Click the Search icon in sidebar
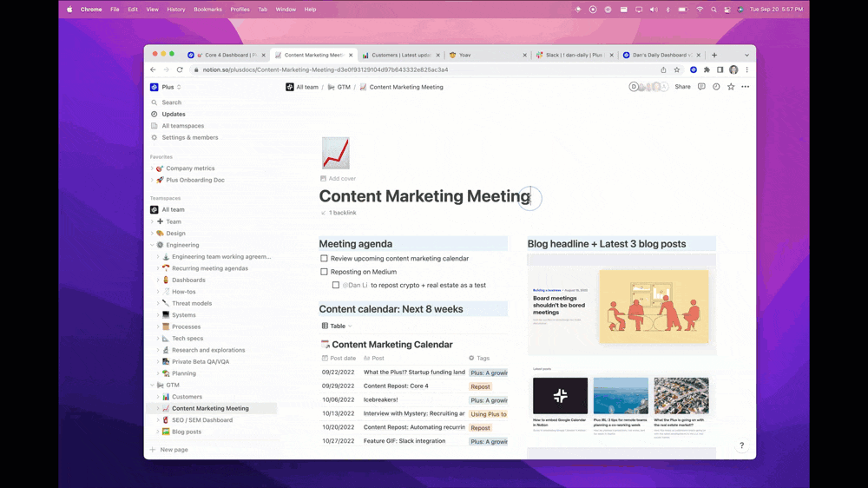This screenshot has width=868, height=488. [x=155, y=102]
